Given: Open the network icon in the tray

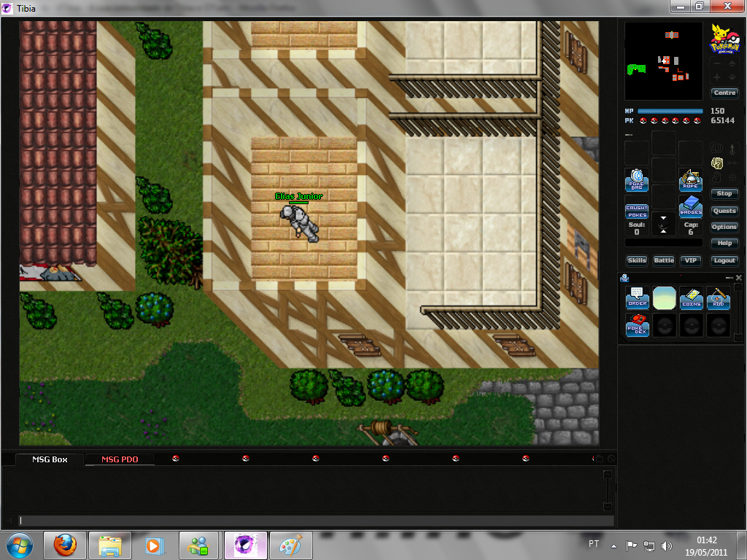Looking at the screenshot, I should point(649,545).
